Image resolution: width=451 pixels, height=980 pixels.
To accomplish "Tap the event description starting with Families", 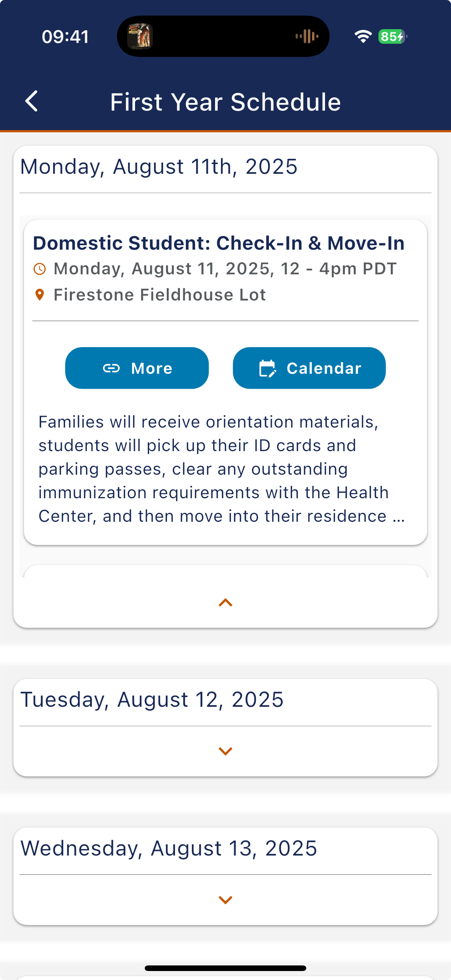I will point(221,469).
